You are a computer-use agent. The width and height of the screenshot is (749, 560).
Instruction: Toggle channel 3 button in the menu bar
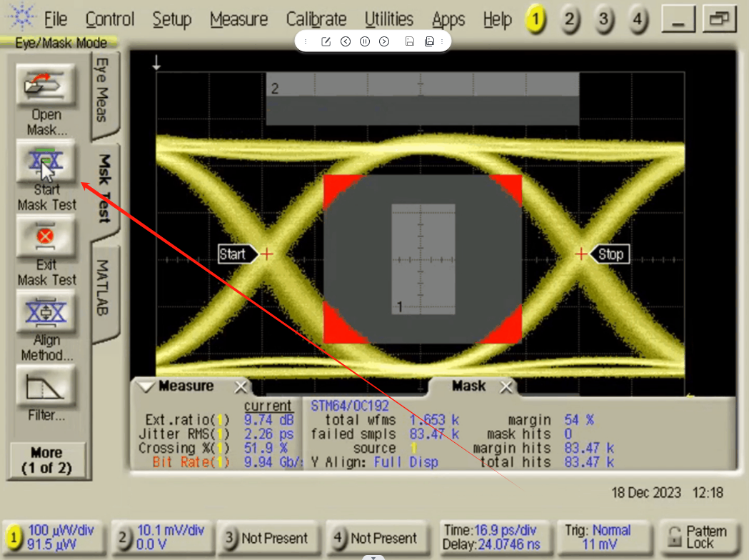tap(603, 20)
